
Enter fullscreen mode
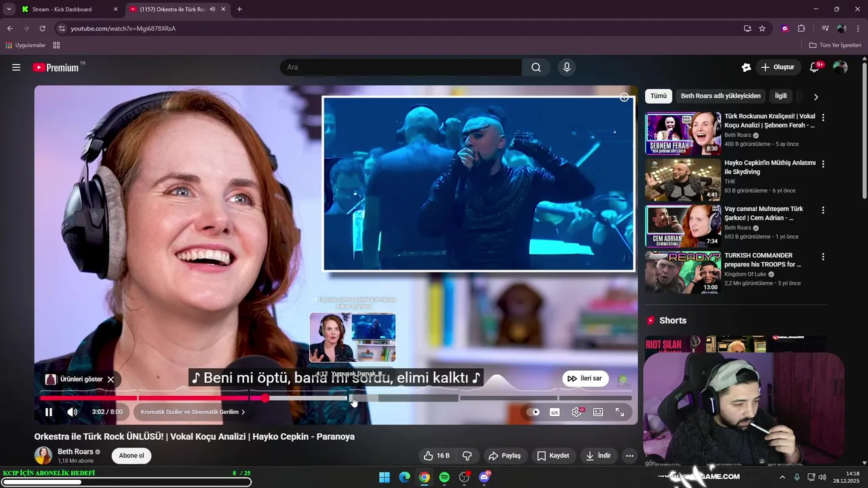(620, 412)
